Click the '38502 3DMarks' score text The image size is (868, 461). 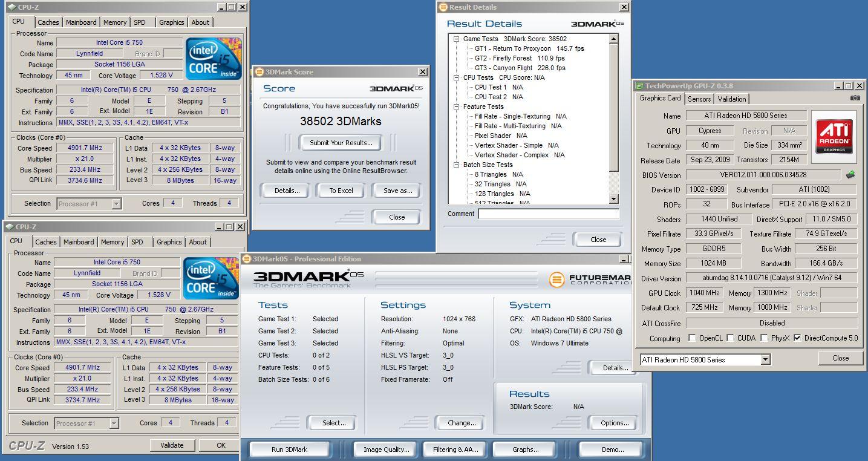[x=341, y=121]
